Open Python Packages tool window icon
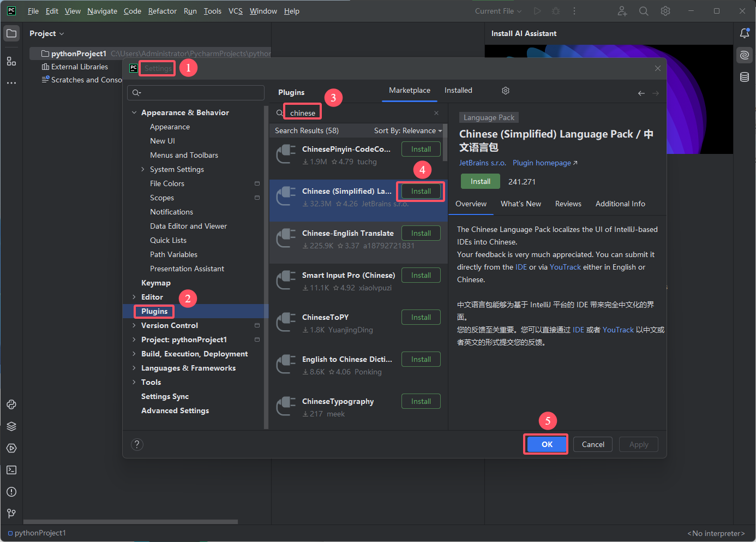Screen dimensions: 756x542 click(11, 404)
